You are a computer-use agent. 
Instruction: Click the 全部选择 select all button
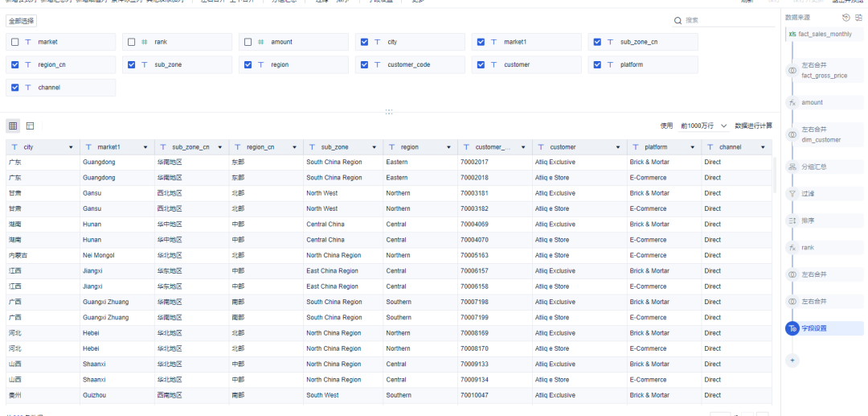pos(22,22)
